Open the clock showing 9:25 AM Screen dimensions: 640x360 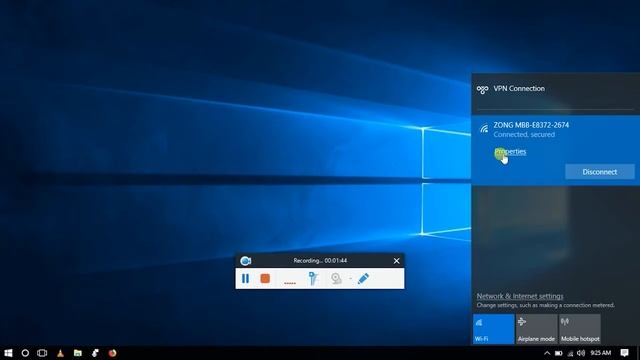click(x=600, y=353)
